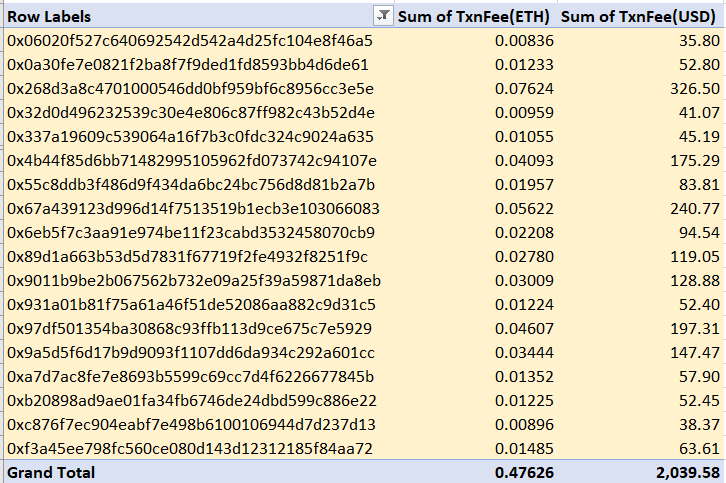Click ETH fee value 0.01352
Screen dimensions: 726x483
[524, 376]
